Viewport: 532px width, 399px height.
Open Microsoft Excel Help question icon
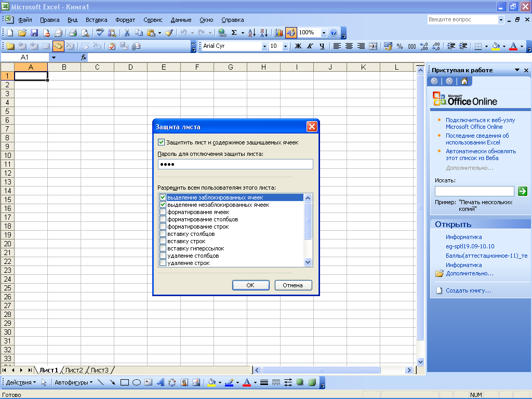click(334, 33)
